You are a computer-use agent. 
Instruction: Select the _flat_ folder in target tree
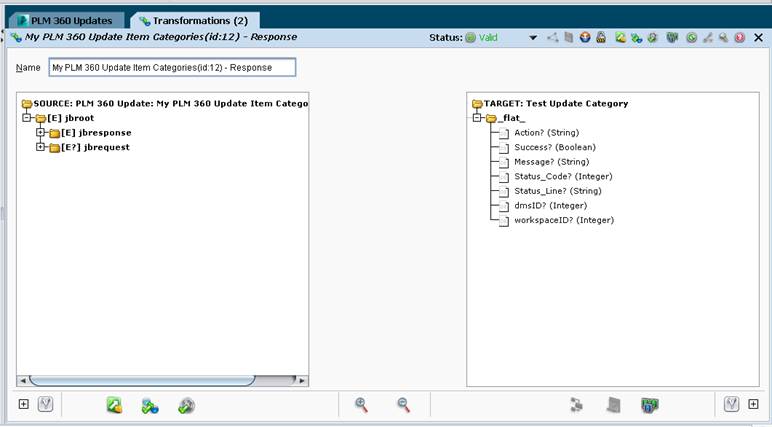(x=506, y=118)
